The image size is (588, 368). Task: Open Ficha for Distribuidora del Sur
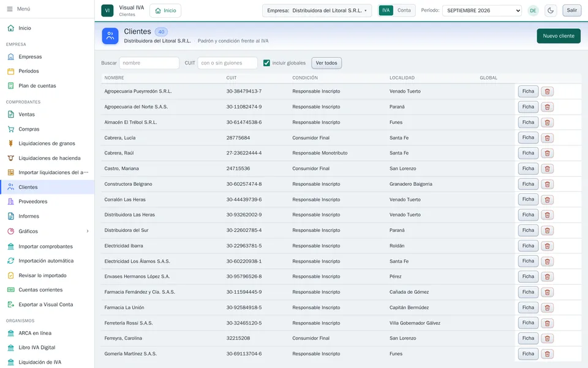point(528,230)
